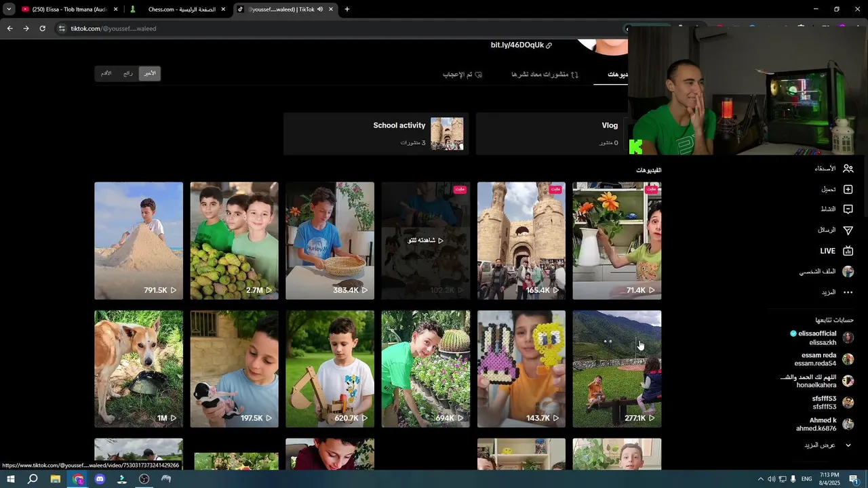Open essam reda followed account
Viewport: 868px width, 488px height.
(x=824, y=359)
